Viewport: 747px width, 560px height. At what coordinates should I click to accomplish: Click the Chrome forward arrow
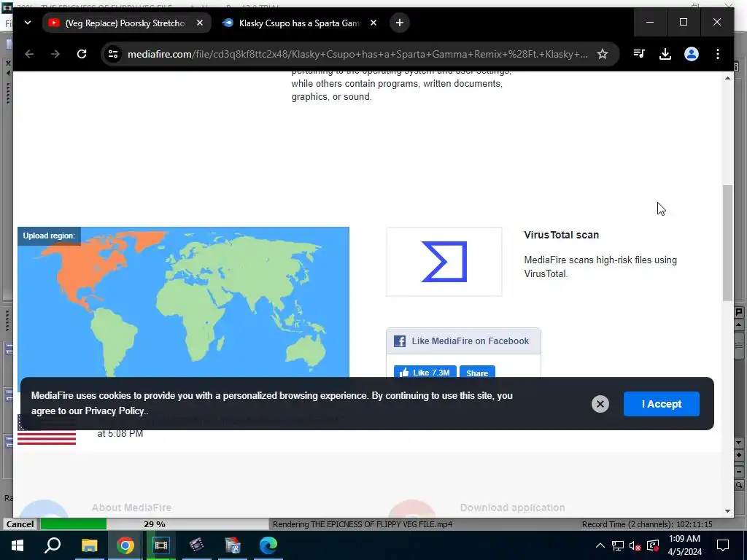coord(55,54)
